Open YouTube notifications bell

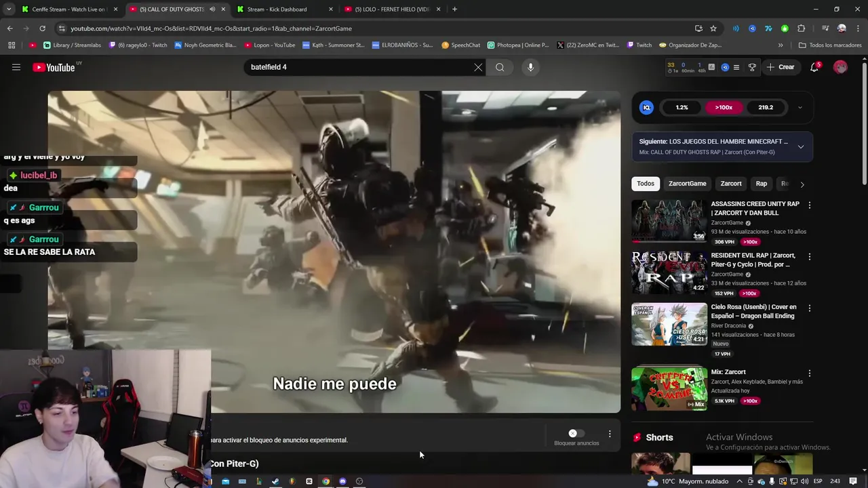tap(814, 67)
